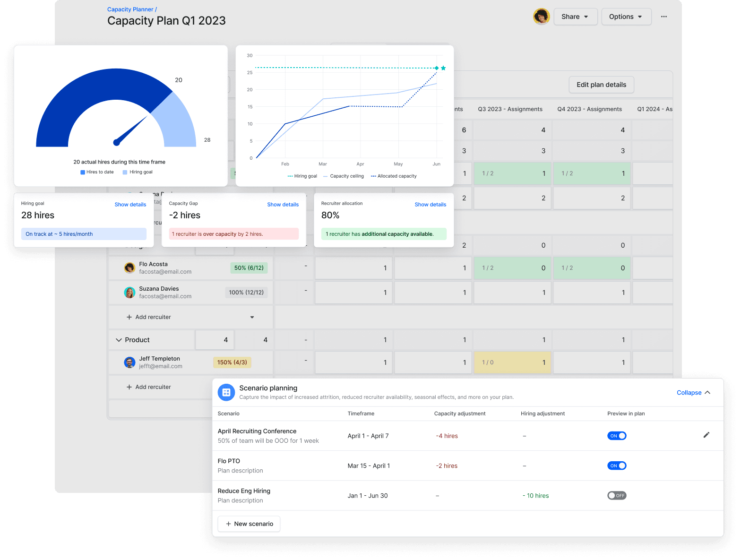Screen dimensions: 741x560
Task: Click the 'Jan 1 - Jun 30' timeframe
Action: point(368,496)
